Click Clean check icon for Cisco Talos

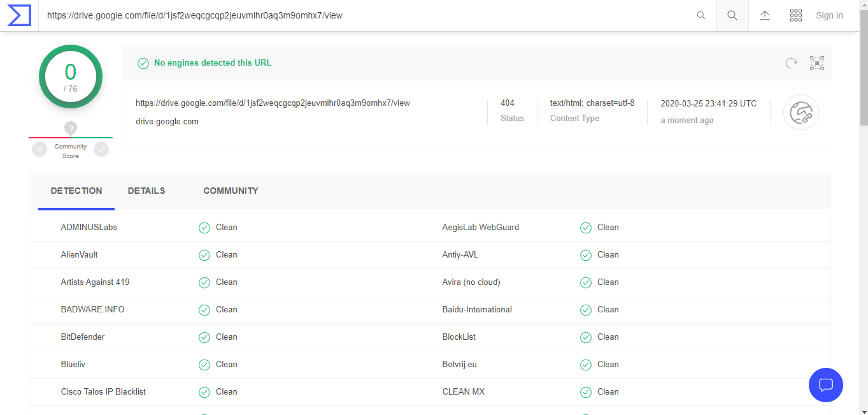coord(204,392)
